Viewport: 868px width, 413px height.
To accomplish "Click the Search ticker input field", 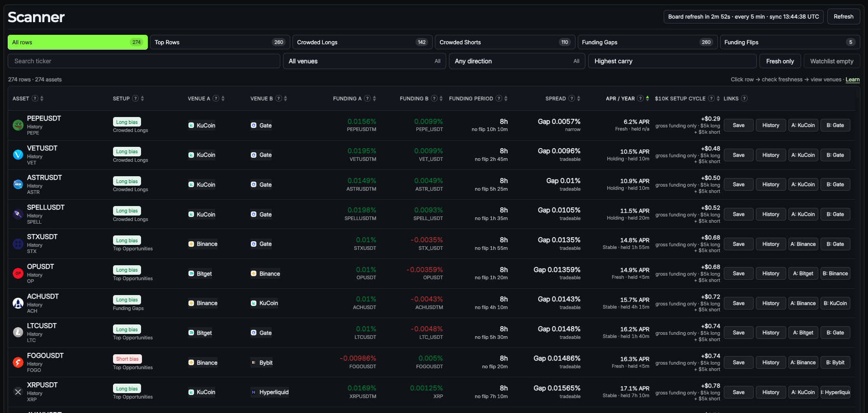I will [144, 61].
